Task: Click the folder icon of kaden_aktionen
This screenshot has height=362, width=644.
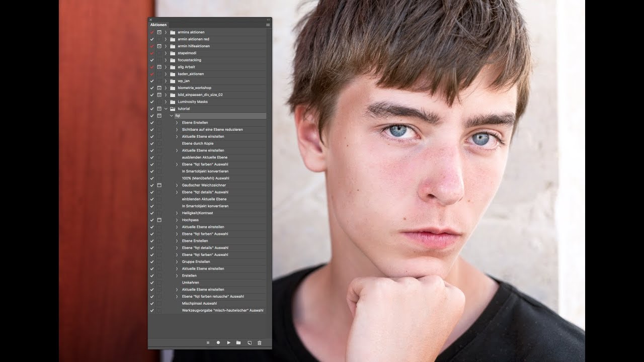Action: [x=173, y=74]
